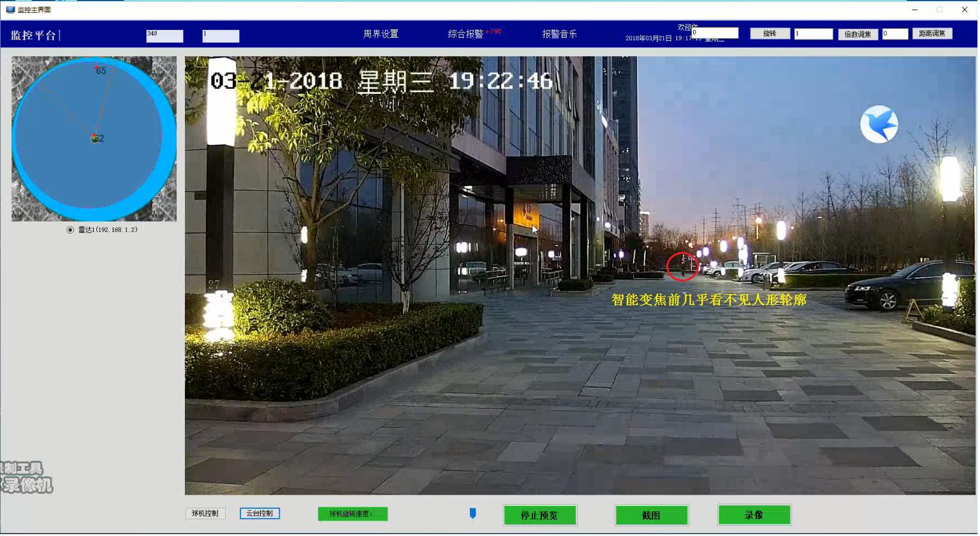Viewport: 980px width, 536px height.
Task: Click the input field below 欢迎您
Action: click(715, 31)
